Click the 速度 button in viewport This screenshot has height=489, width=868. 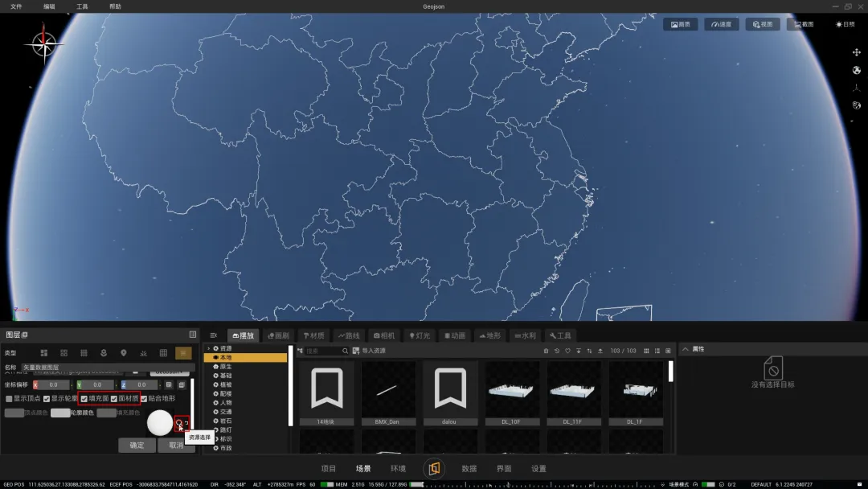click(721, 24)
